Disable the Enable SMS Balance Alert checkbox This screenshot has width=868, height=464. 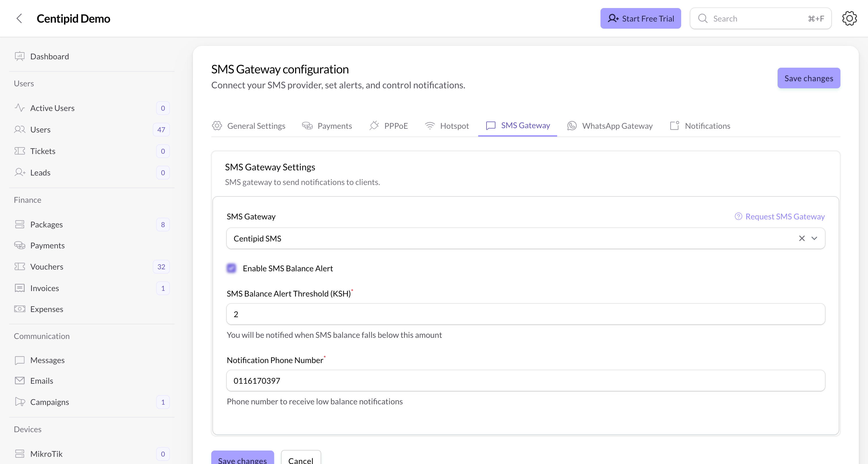click(x=231, y=268)
